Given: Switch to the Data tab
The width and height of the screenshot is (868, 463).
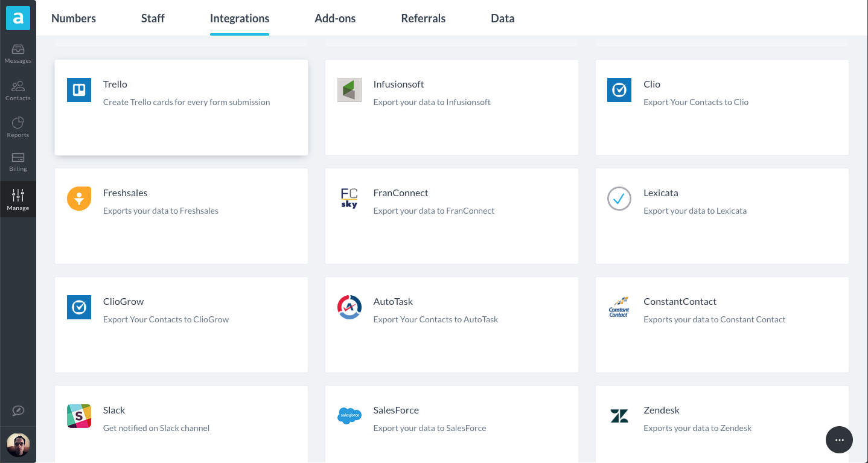Looking at the screenshot, I should click(503, 18).
